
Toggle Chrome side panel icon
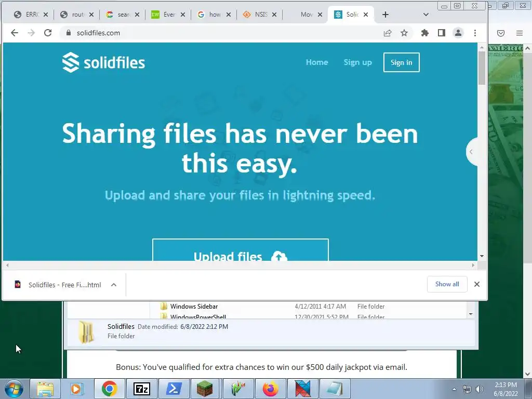click(x=442, y=33)
